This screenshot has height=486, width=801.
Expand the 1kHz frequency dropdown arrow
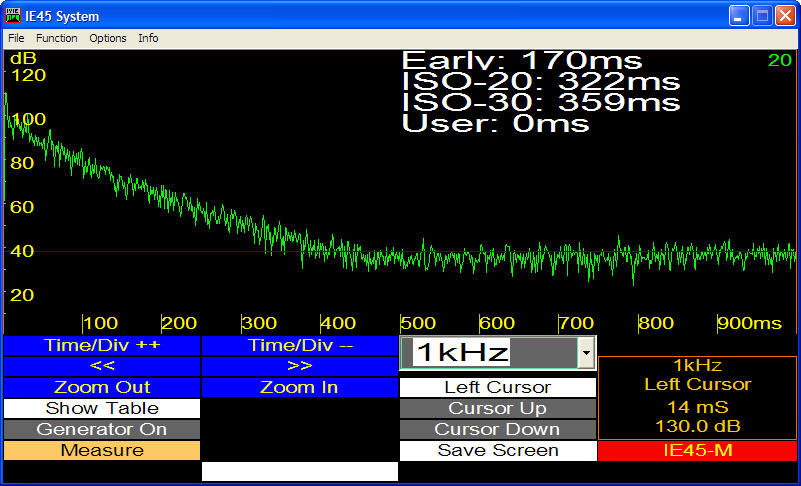[x=586, y=352]
